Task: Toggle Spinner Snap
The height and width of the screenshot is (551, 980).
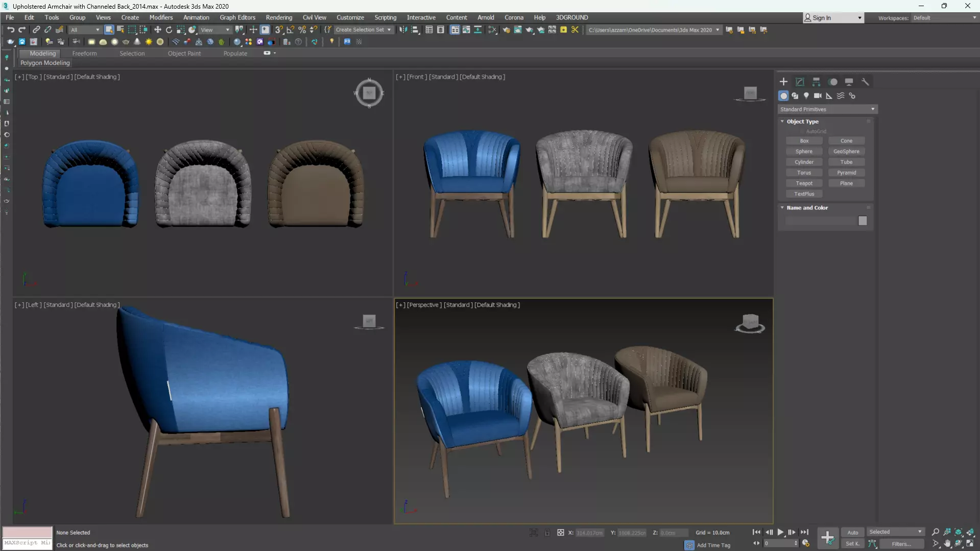Action: (314, 30)
